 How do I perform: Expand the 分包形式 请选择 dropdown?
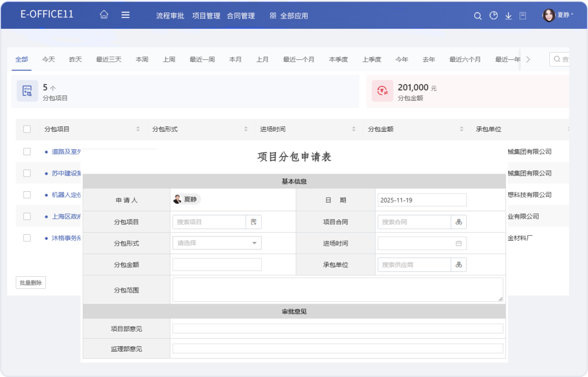tap(217, 243)
